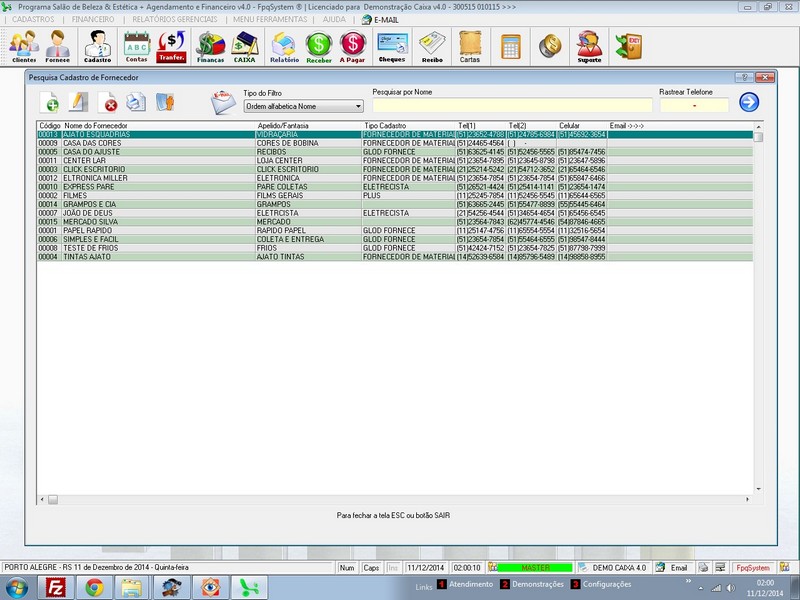
Task: Click the Email column header
Action: 627,126
